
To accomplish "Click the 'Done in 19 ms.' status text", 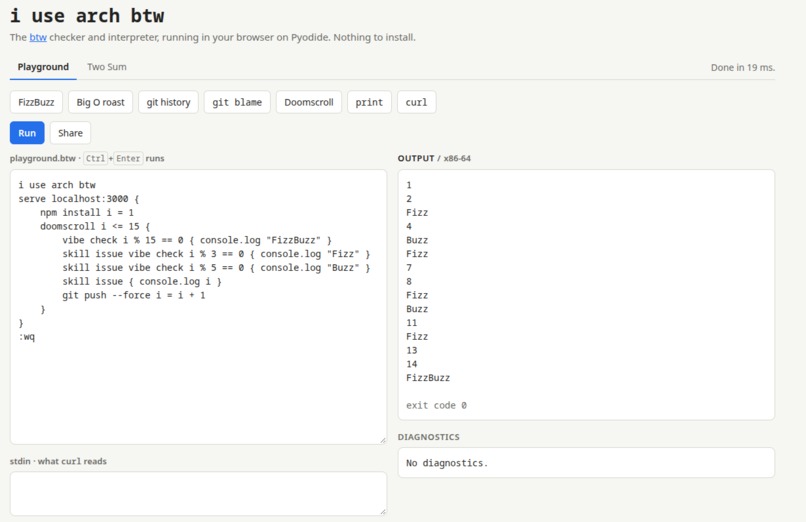I will [x=743, y=67].
